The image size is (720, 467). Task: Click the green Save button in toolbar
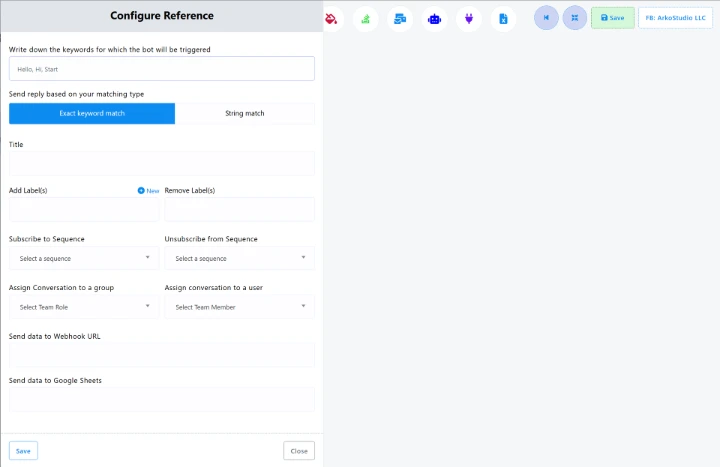tap(612, 18)
